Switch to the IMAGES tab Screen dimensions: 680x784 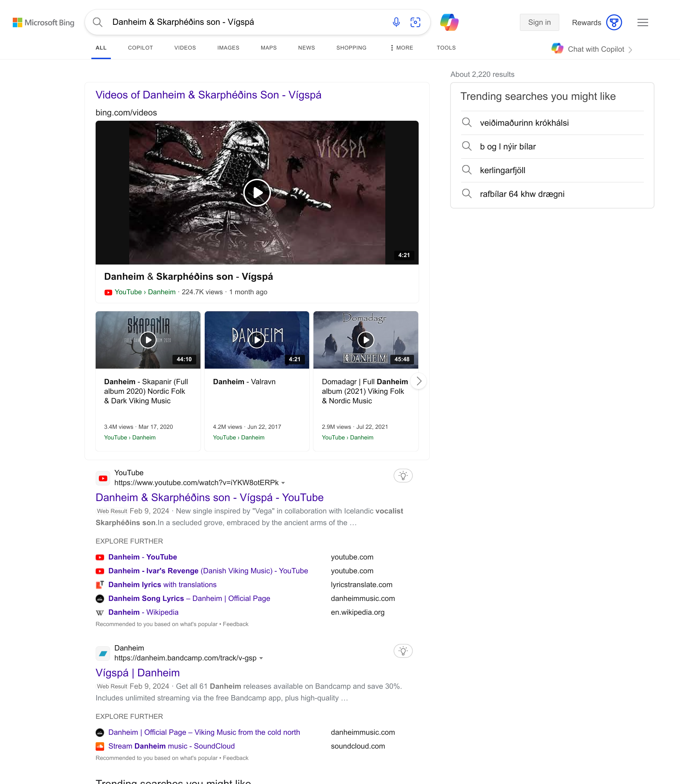coord(228,48)
